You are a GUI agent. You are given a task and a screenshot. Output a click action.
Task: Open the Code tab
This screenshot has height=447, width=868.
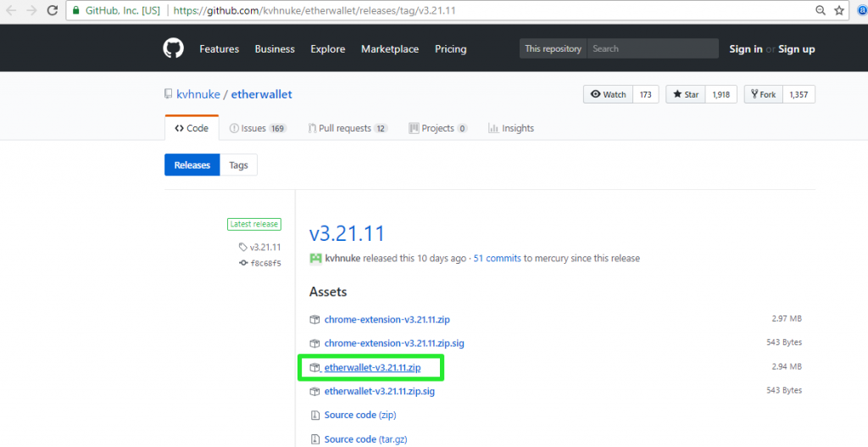coord(192,128)
